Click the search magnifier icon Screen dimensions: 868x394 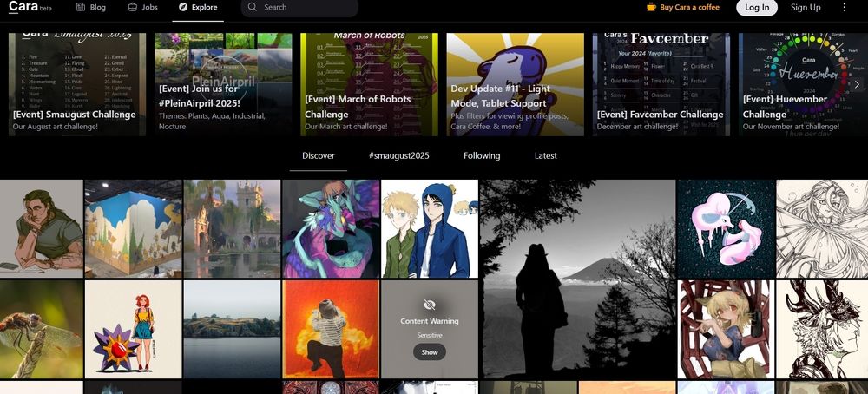click(x=253, y=7)
